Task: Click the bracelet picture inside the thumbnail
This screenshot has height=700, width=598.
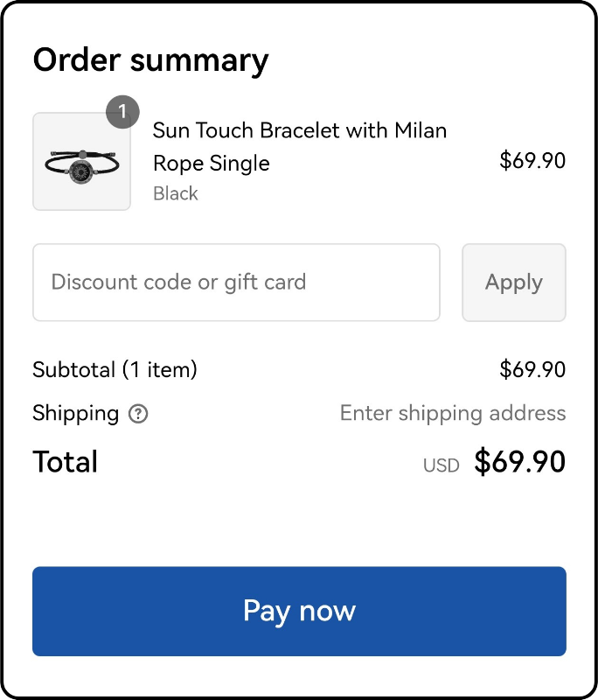Action: (x=81, y=166)
